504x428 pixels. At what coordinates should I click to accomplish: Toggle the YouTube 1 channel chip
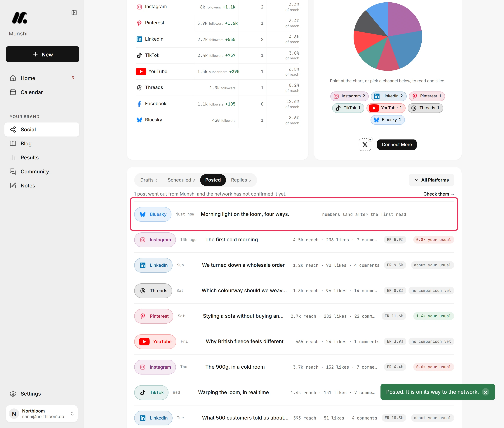coord(386,108)
